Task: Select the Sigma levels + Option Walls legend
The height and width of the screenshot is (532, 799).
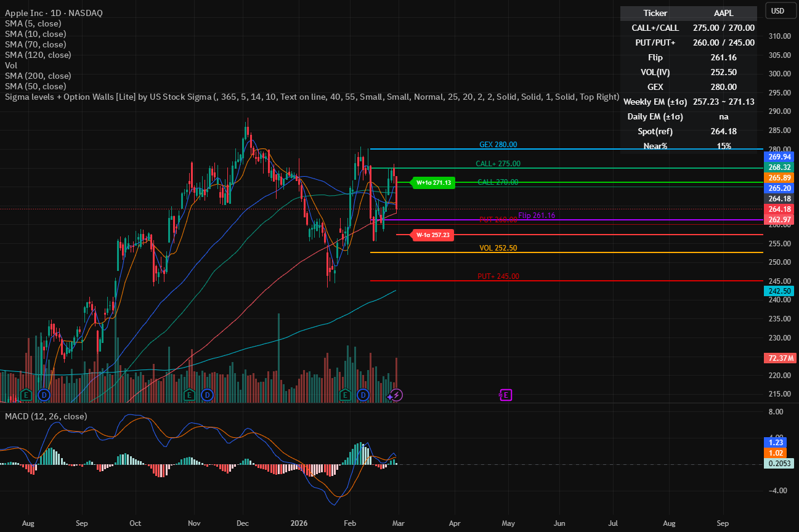Action: (311, 97)
